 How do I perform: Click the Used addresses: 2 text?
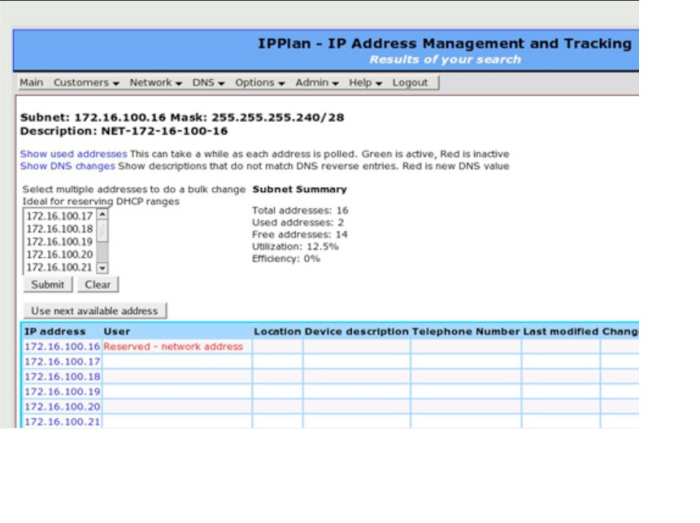pyautogui.click(x=298, y=223)
